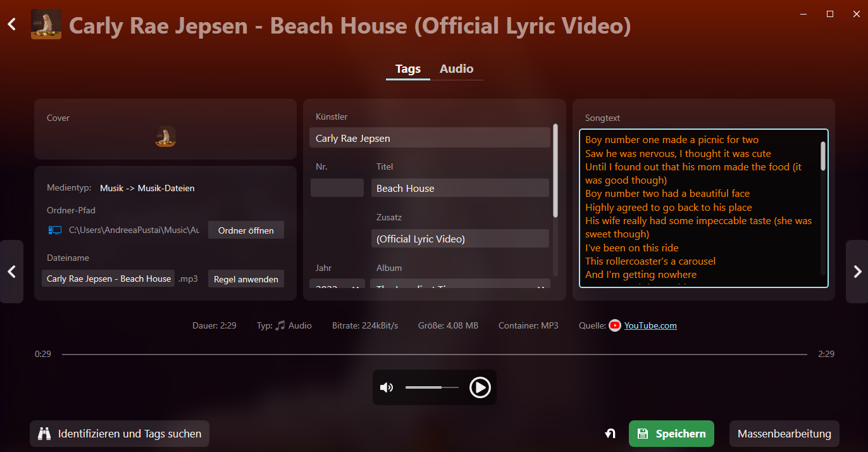Click the playback progress bar

(435, 355)
